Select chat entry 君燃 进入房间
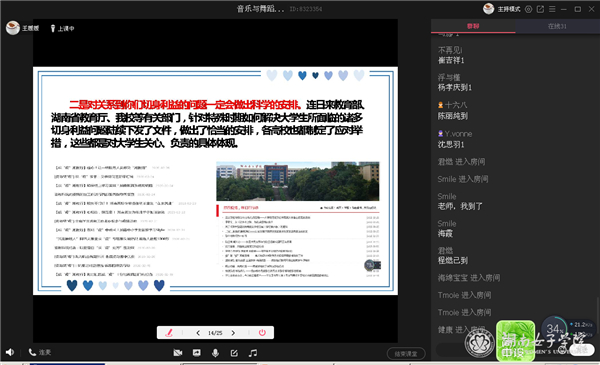This screenshot has width=600, height=365. 461,162
